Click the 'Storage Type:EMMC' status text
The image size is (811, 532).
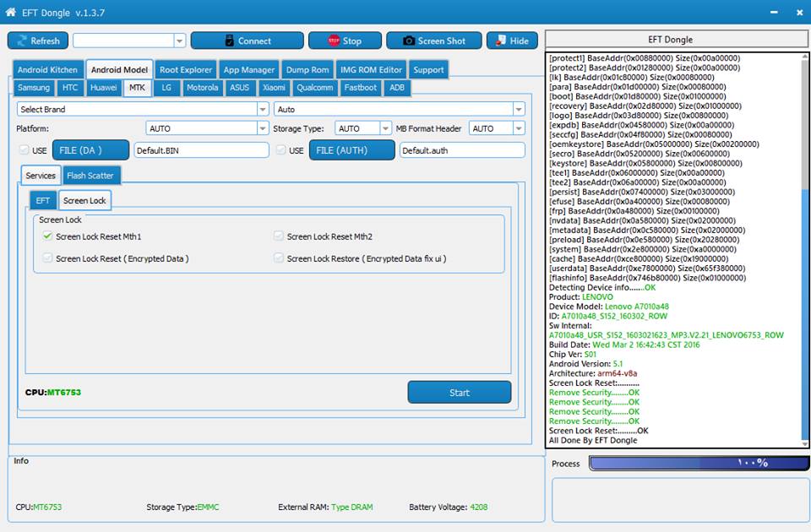point(182,508)
